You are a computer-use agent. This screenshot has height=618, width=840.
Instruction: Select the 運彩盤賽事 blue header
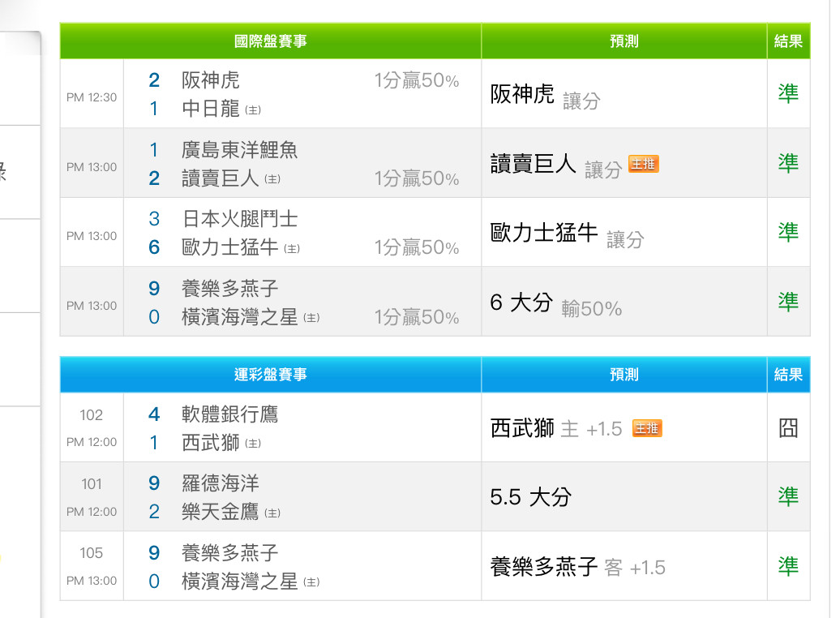pyautogui.click(x=270, y=375)
